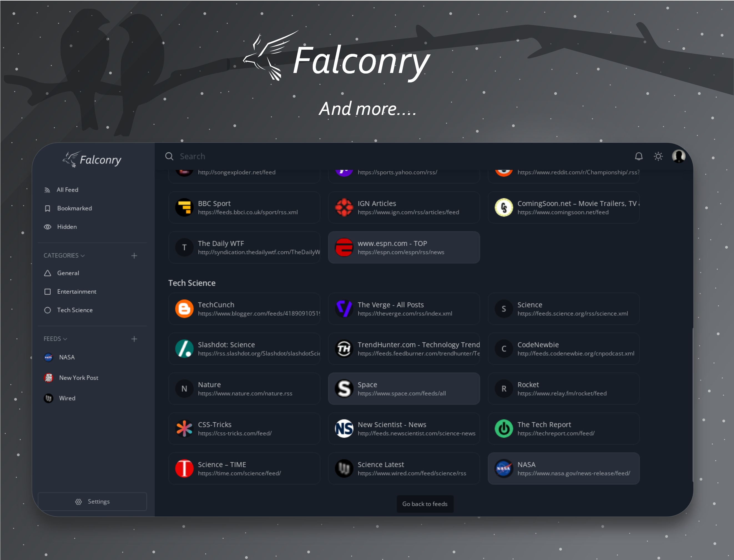Click the nasa.gov news-release feed URL

tap(573, 473)
